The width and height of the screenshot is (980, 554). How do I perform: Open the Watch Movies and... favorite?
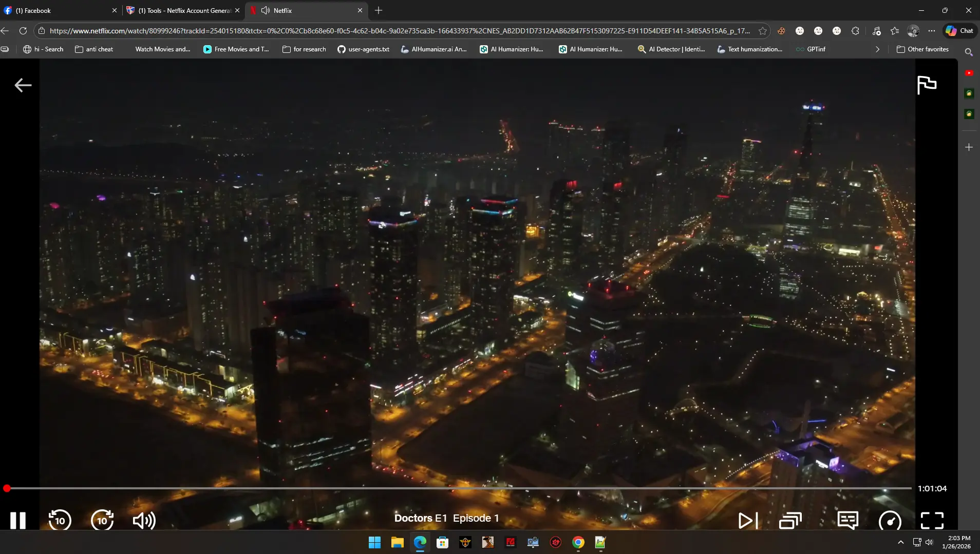tap(162, 49)
